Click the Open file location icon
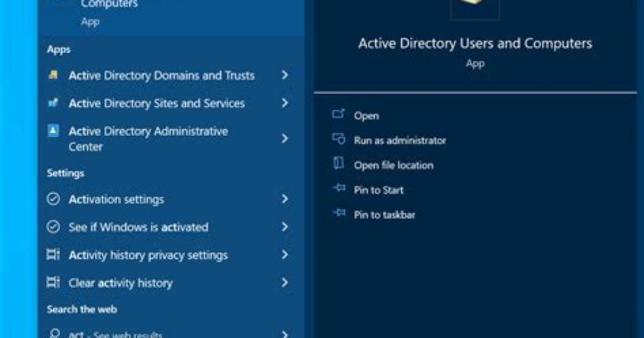 [339, 163]
